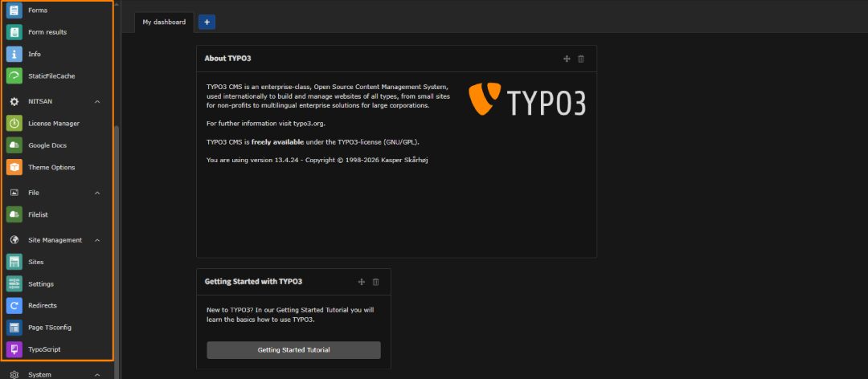Select the Forms menu label
868x379 pixels.
click(38, 10)
